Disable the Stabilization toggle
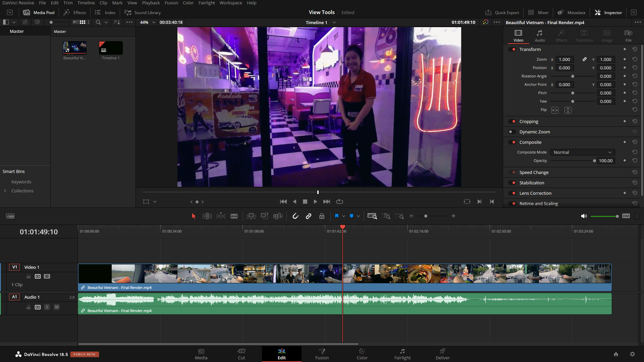The width and height of the screenshot is (644, 362). click(x=512, y=183)
